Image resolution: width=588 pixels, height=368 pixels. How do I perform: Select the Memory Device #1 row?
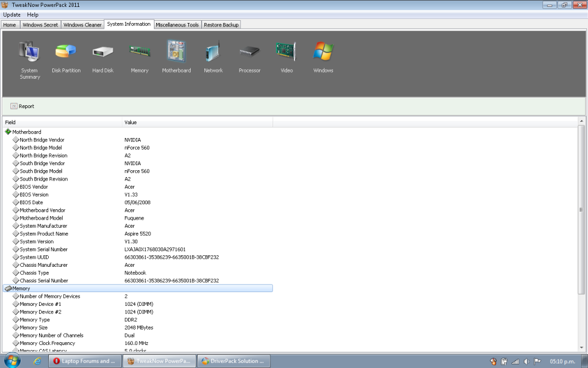(138, 304)
